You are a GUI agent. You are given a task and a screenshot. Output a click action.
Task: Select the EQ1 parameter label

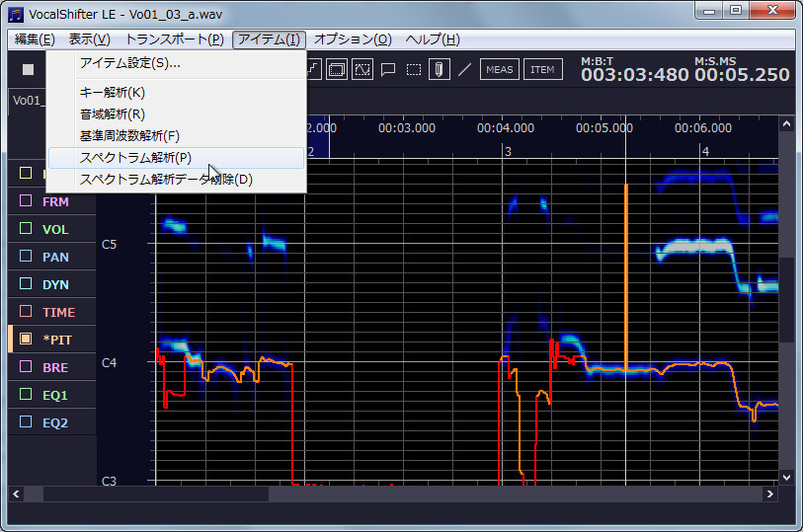55,396
